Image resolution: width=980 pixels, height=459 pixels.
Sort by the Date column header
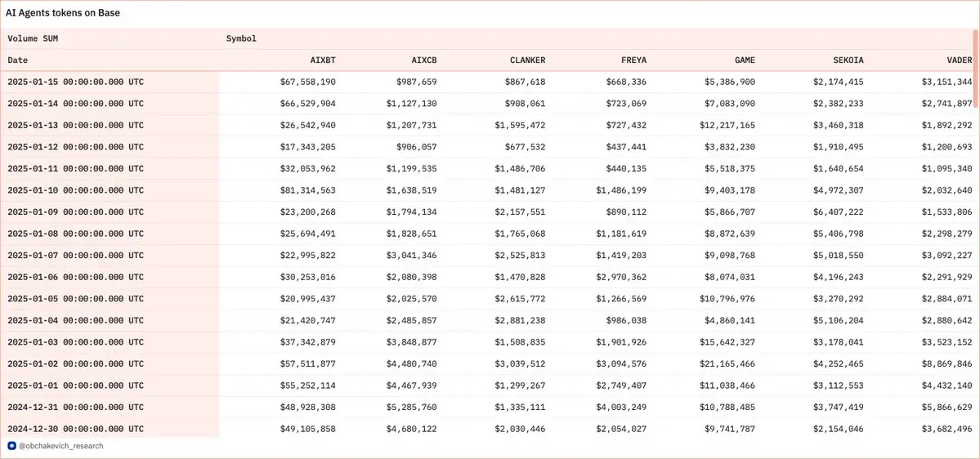click(18, 60)
